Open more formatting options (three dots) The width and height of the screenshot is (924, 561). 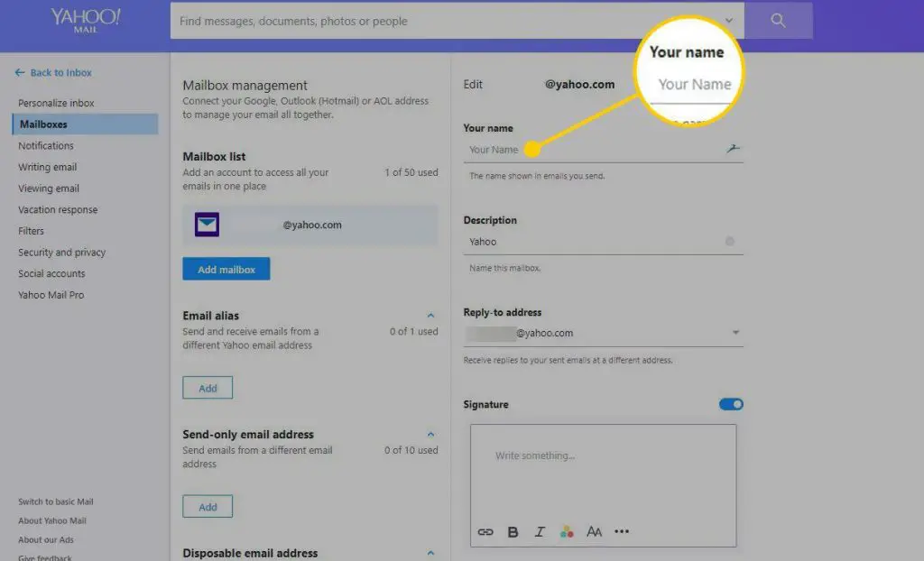[622, 531]
